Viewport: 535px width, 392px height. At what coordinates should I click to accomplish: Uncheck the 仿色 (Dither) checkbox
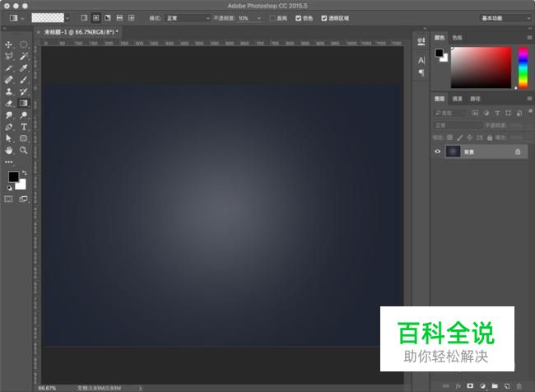(298, 17)
